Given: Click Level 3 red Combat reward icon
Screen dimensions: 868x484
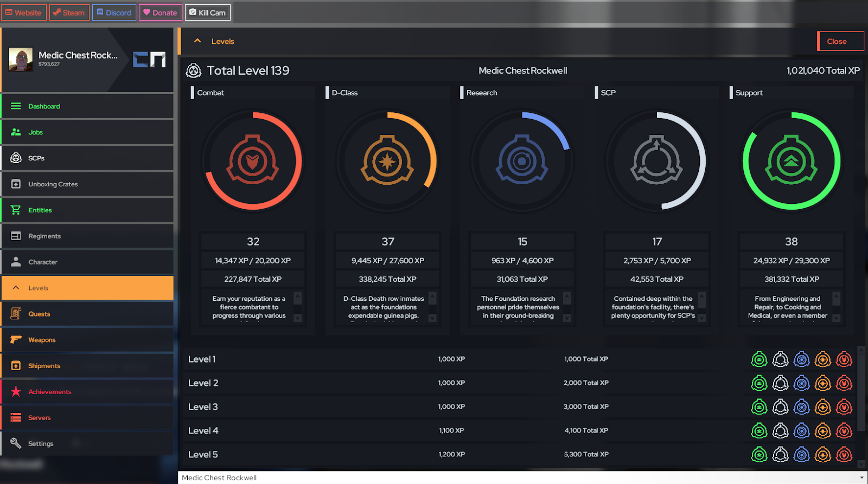Looking at the screenshot, I should coord(844,407).
